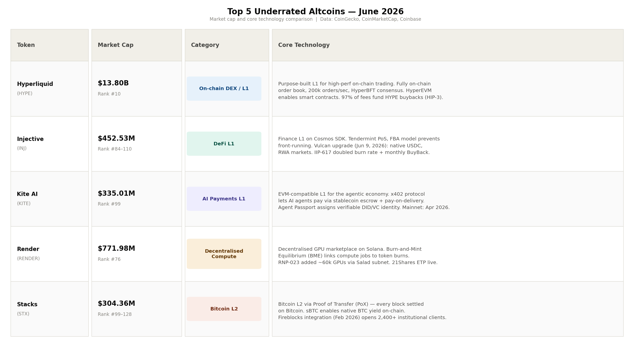Select the 'Render' token name
The height and width of the screenshot is (364, 631).
pos(28,249)
